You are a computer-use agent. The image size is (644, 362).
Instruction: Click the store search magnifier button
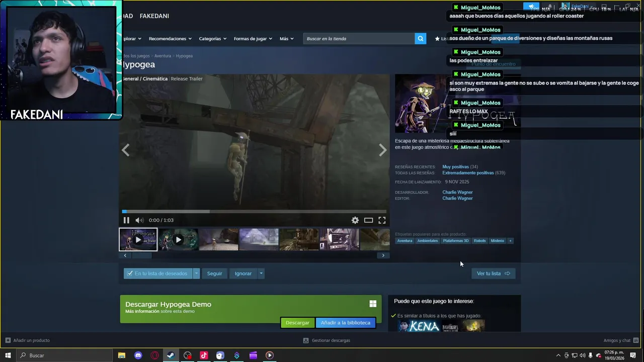[421, 39]
